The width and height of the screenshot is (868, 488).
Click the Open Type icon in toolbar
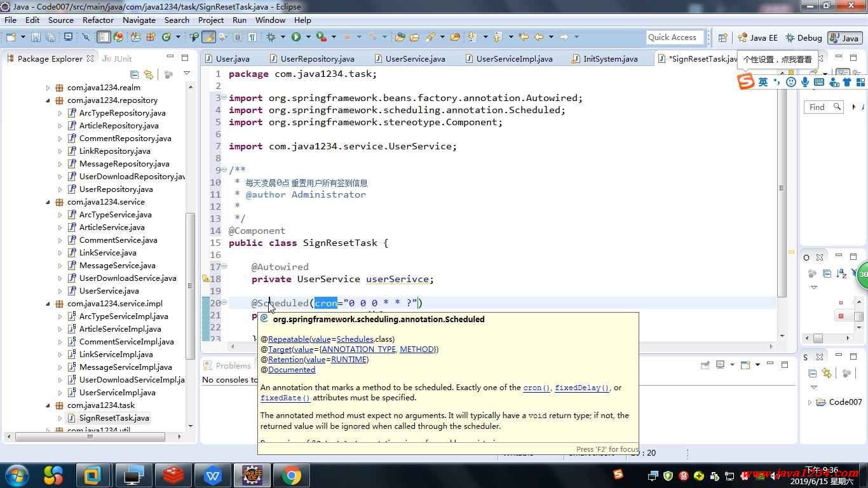(x=400, y=37)
